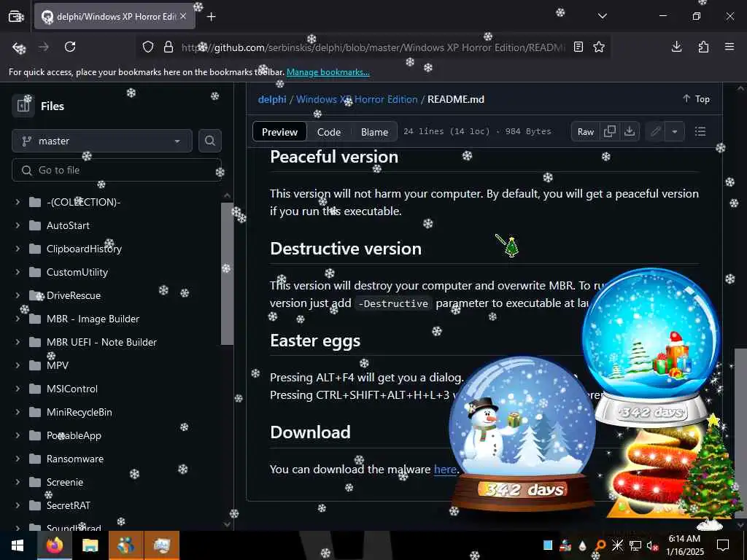Click the volume muted tray icon
Viewport: 747px width, 560px height.
[x=651, y=545]
